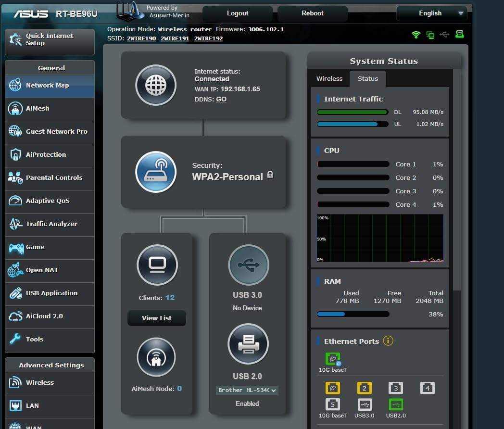Image resolution: width=504 pixels, height=429 pixels.
Task: Open Tools in sidebar
Action: pyautogui.click(x=50, y=340)
